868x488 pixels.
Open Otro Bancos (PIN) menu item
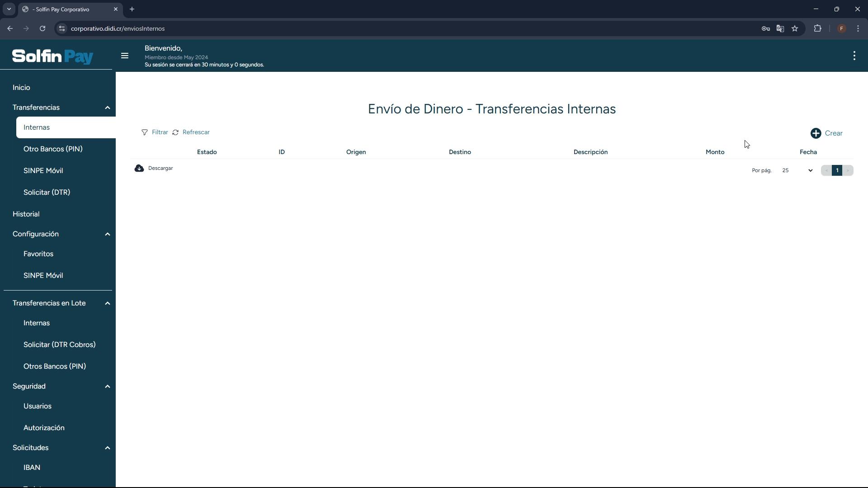(x=53, y=149)
